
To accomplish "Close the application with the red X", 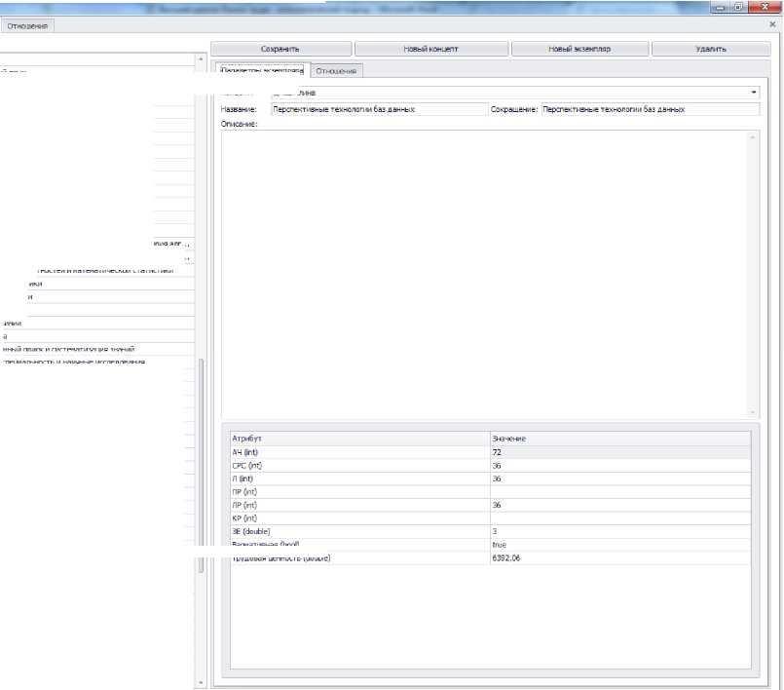I will (x=765, y=7).
